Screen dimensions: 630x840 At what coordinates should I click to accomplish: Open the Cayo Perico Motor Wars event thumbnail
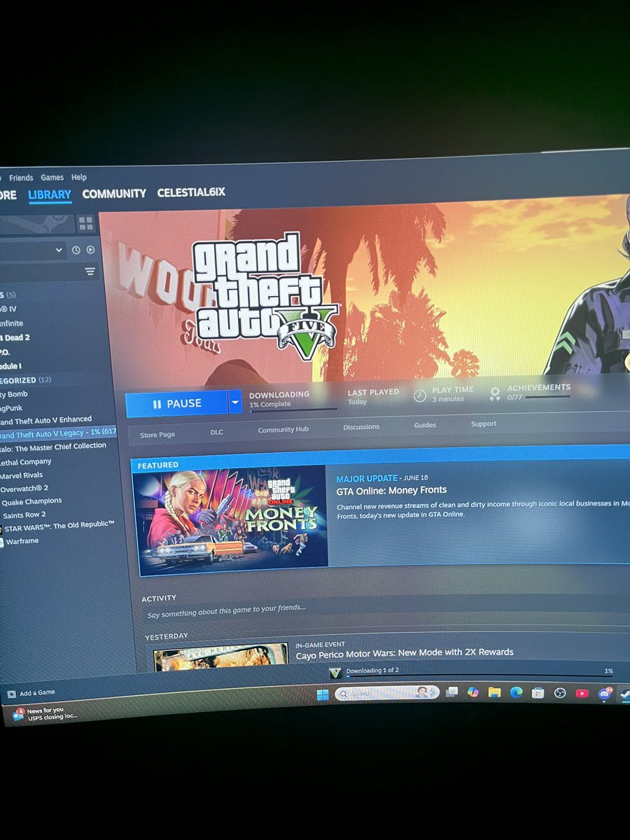(x=221, y=658)
